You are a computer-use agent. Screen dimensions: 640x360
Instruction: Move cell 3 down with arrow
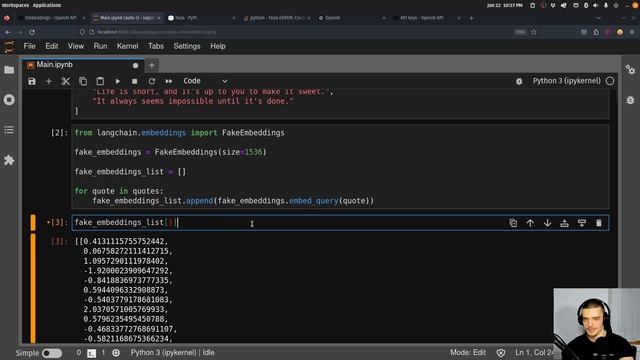pyautogui.click(x=547, y=223)
